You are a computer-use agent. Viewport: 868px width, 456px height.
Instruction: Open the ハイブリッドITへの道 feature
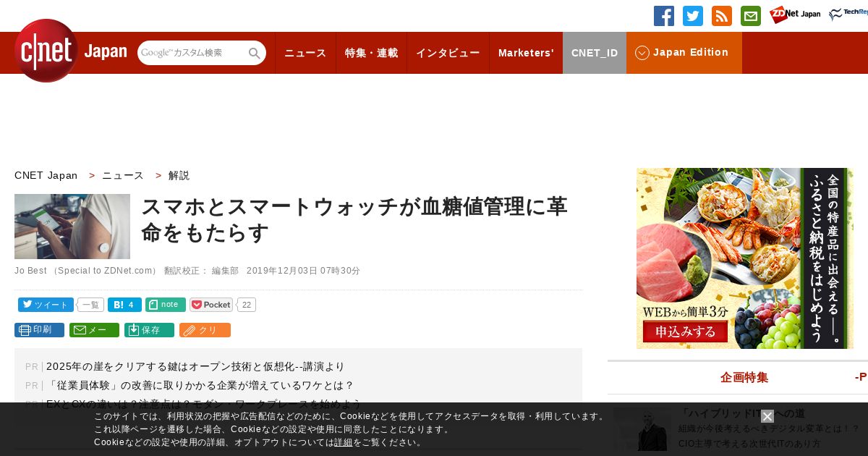pyautogui.click(x=741, y=413)
